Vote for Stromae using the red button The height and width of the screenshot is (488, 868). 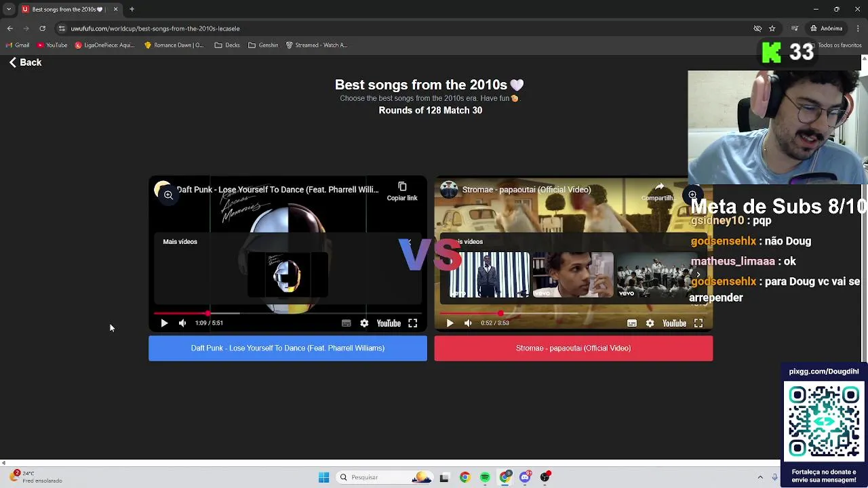pyautogui.click(x=573, y=348)
